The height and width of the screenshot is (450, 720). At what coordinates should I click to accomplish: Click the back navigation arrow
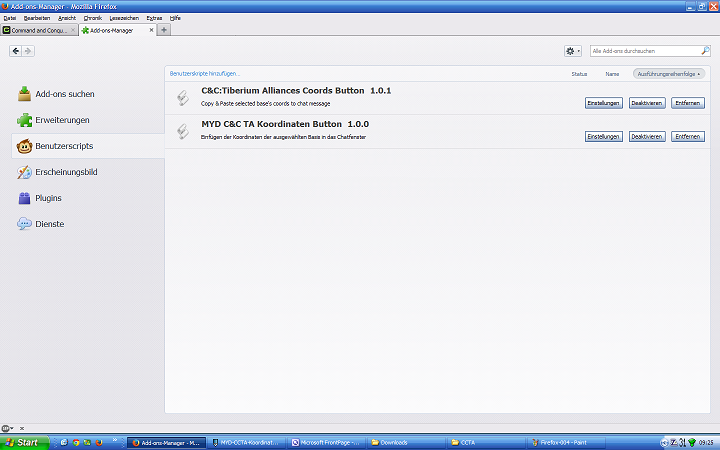click(x=16, y=51)
